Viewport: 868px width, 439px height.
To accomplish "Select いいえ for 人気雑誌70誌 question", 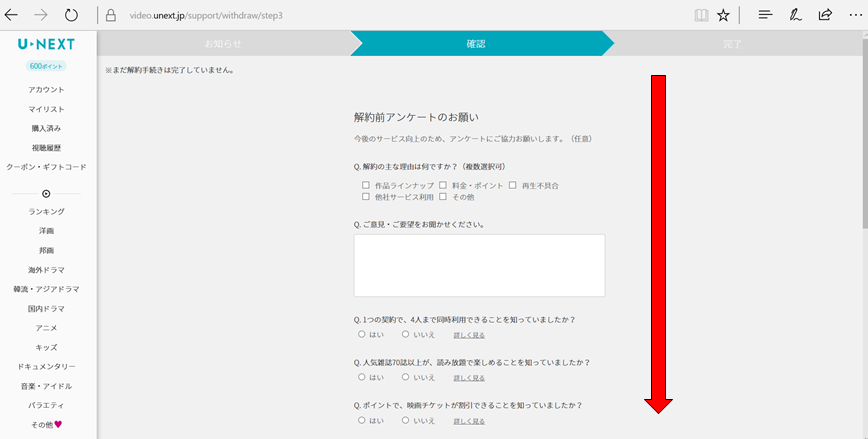I will tap(405, 377).
